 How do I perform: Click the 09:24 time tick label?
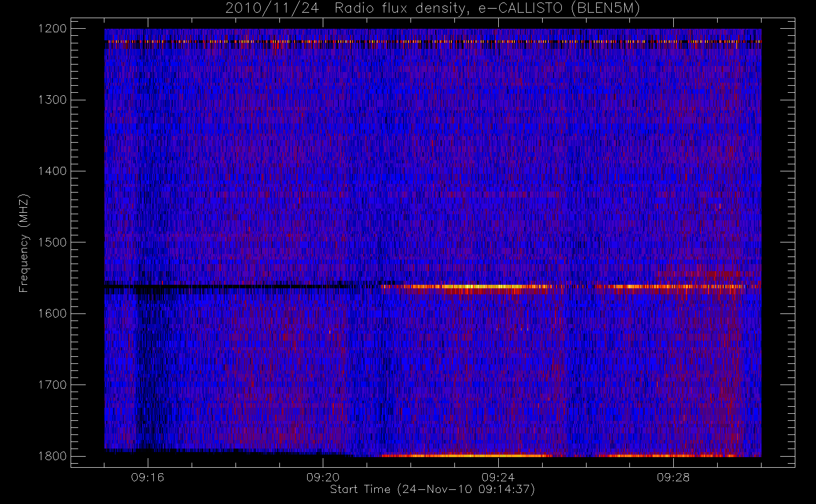pos(498,477)
